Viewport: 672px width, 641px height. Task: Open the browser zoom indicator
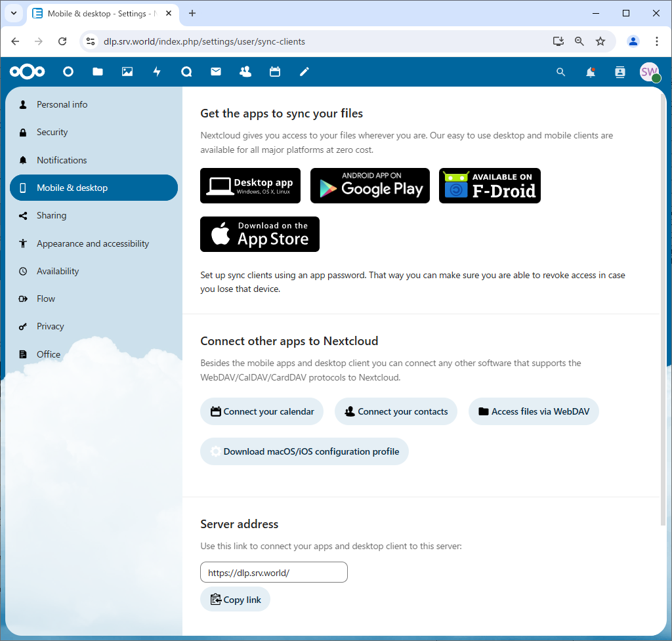(x=579, y=41)
